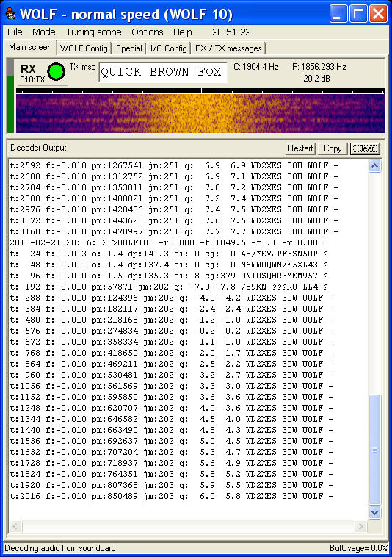
Task: Clear the decoder output
Action: pos(365,148)
